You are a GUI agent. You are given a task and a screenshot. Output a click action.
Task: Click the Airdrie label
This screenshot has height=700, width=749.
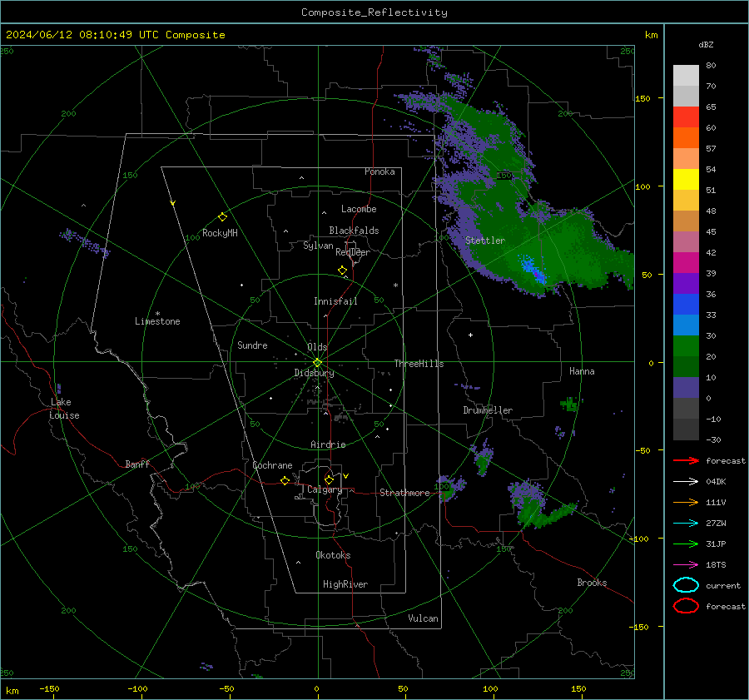pos(328,444)
